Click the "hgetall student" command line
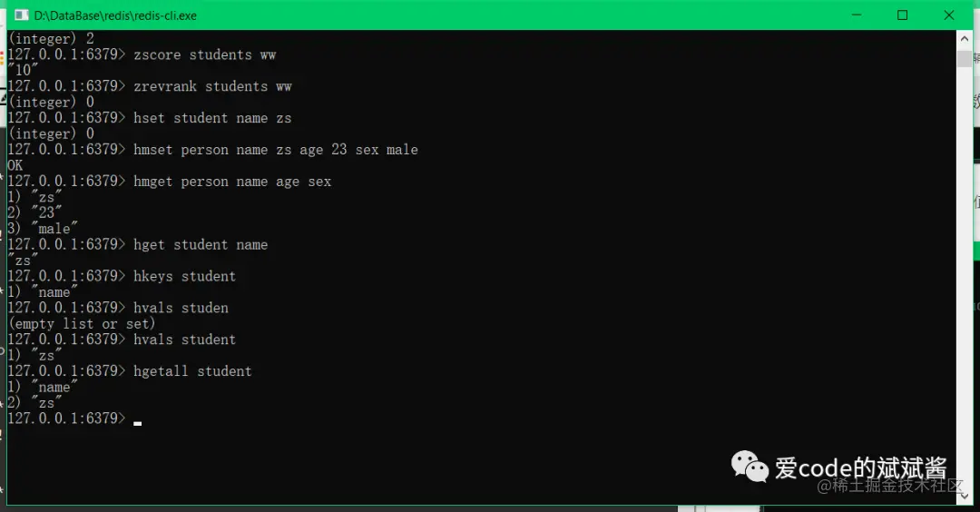Image resolution: width=980 pixels, height=512 pixels. [130, 370]
